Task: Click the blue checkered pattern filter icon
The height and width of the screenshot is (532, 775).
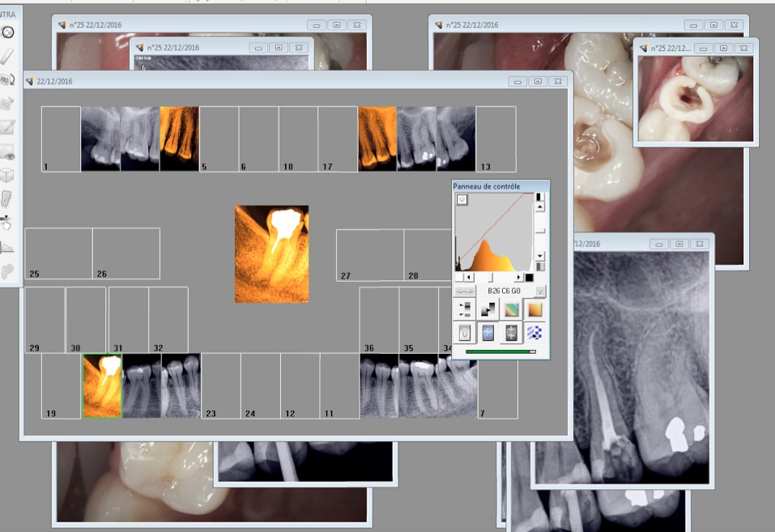Action: tap(534, 332)
